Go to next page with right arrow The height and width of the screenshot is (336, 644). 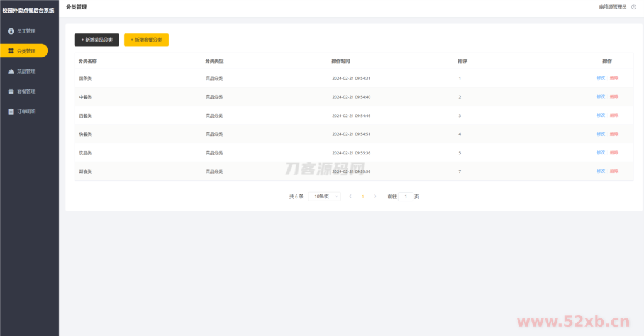[x=375, y=196]
